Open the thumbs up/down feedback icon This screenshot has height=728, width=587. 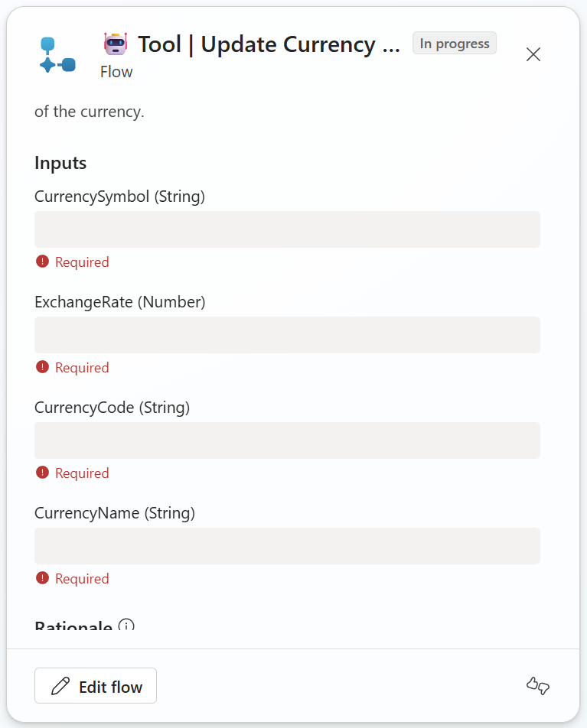[x=538, y=686]
